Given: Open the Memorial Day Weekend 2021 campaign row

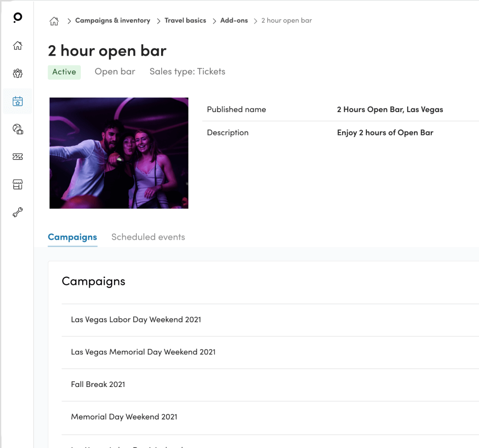Looking at the screenshot, I should (x=124, y=417).
